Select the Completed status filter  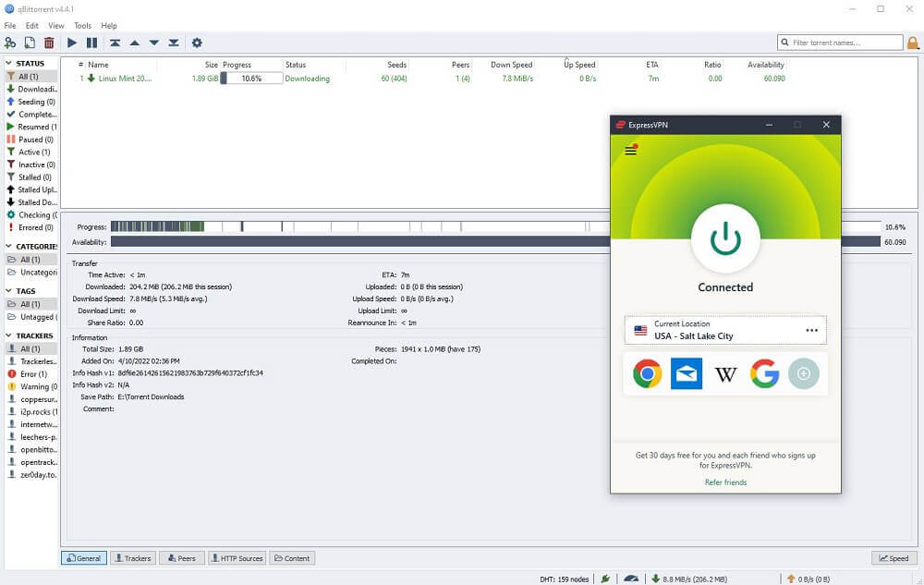tap(31, 115)
